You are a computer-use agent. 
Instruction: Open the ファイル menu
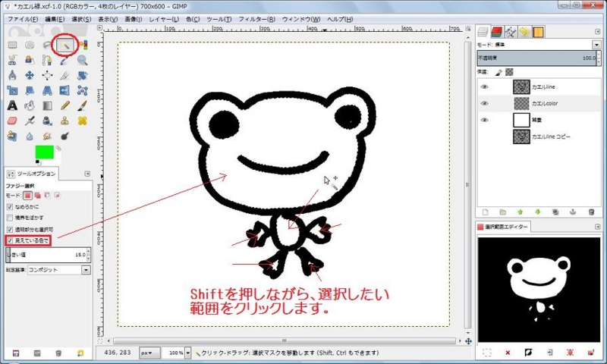tap(23, 19)
